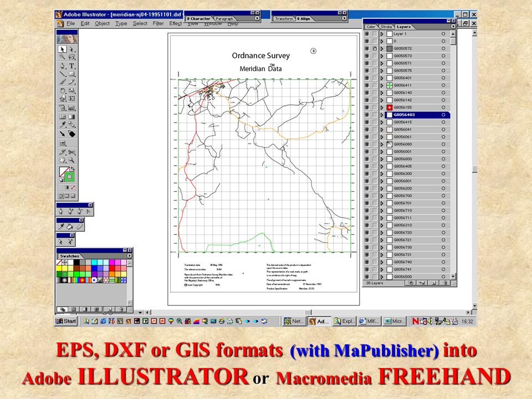Select the Zoom magnifier tool
The height and width of the screenshot is (399, 532).
[71, 160]
